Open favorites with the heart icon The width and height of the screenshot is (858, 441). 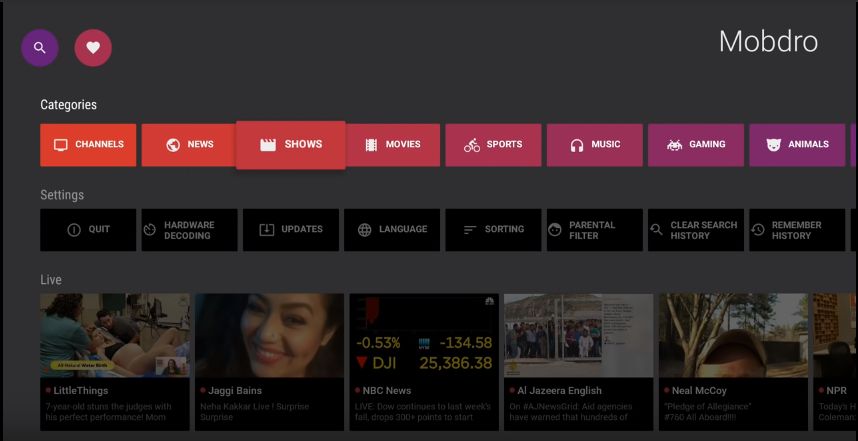pyautogui.click(x=93, y=47)
